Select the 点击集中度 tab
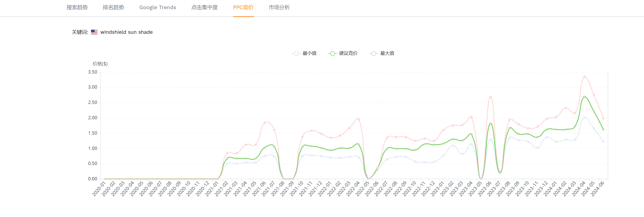Viewport: 644px width, 217px height. (x=204, y=7)
